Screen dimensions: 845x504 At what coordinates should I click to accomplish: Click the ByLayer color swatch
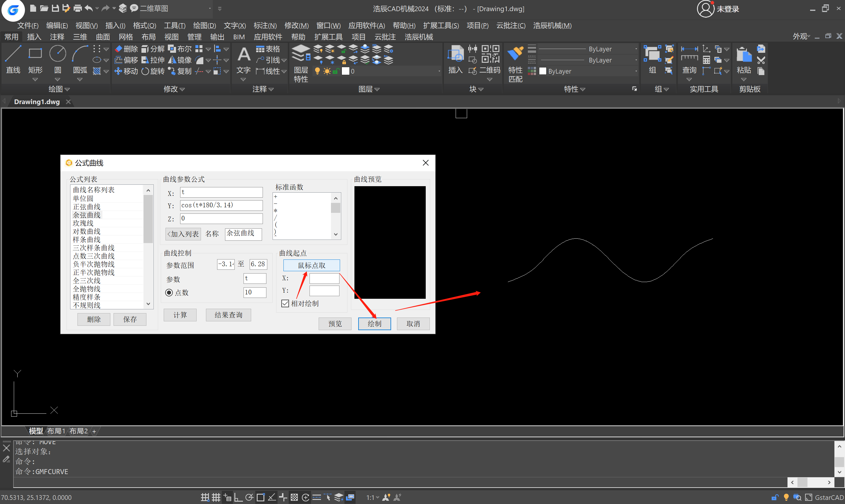click(x=543, y=71)
